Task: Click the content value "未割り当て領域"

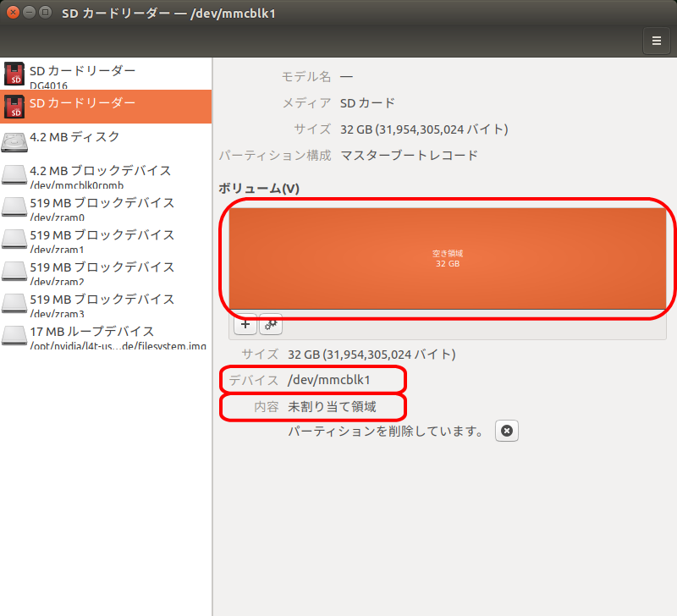Action: pyautogui.click(x=332, y=407)
